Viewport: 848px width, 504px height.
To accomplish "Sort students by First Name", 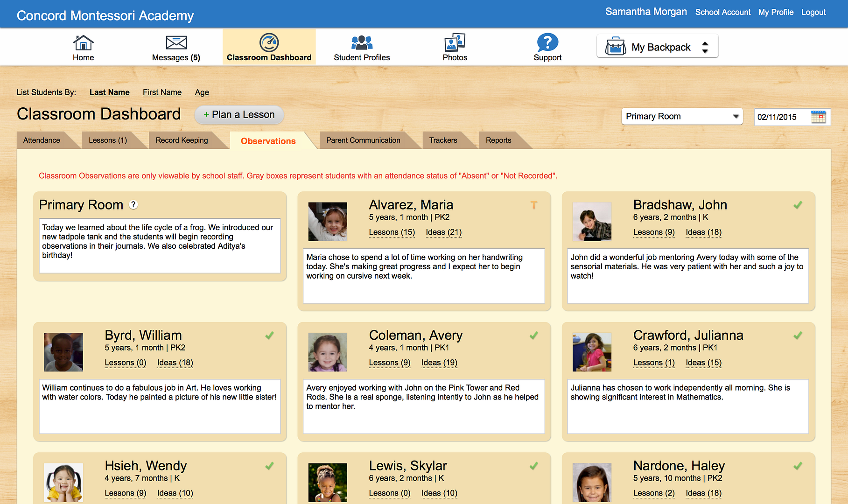I will tap(162, 92).
